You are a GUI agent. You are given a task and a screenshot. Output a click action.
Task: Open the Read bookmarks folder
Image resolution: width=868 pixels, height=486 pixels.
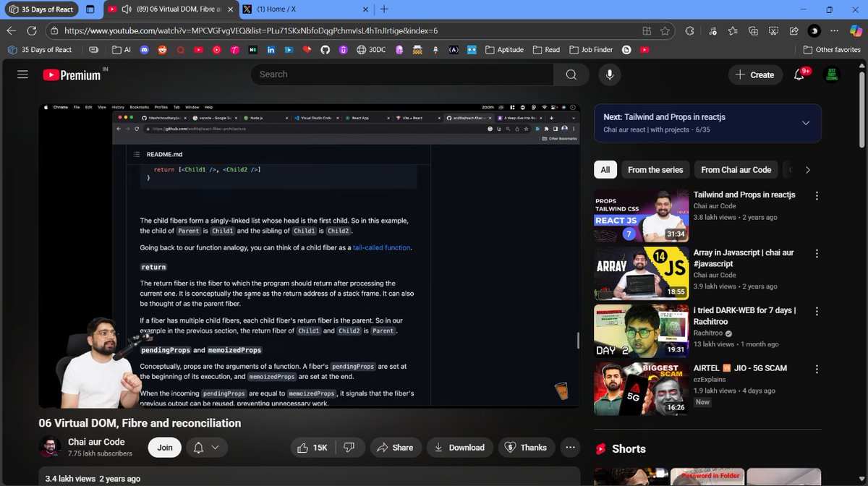click(546, 50)
